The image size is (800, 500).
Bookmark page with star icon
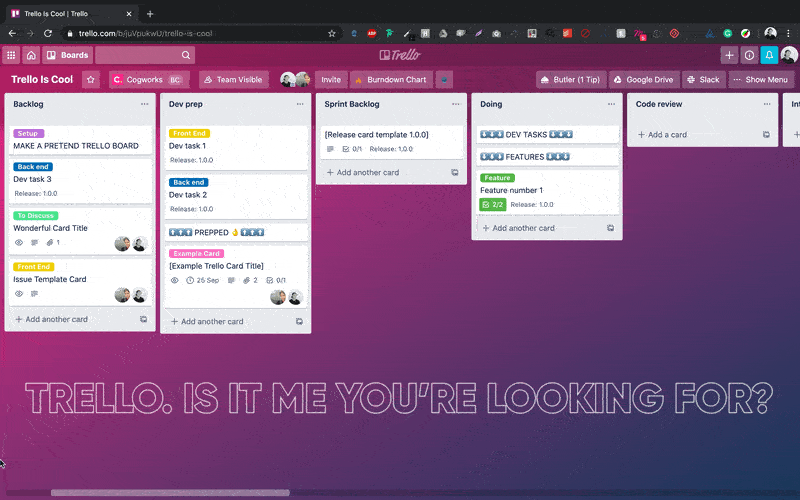click(x=332, y=34)
